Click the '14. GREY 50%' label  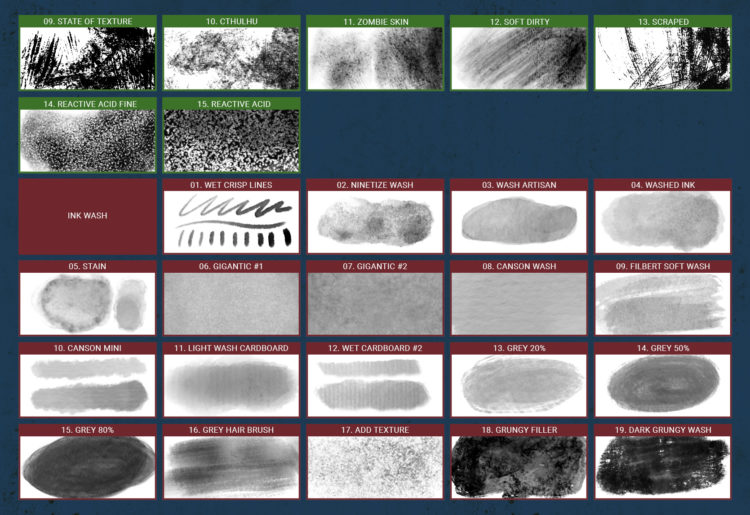(x=663, y=348)
